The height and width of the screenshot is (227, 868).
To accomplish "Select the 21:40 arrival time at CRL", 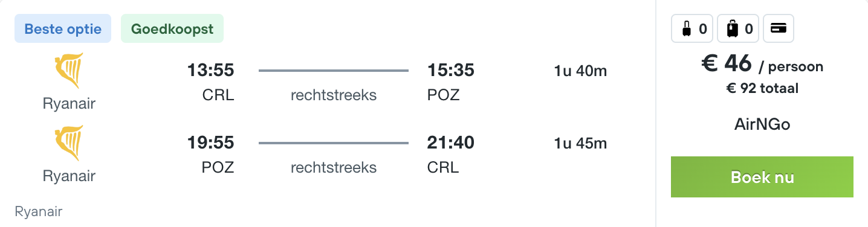I will click(x=451, y=143).
